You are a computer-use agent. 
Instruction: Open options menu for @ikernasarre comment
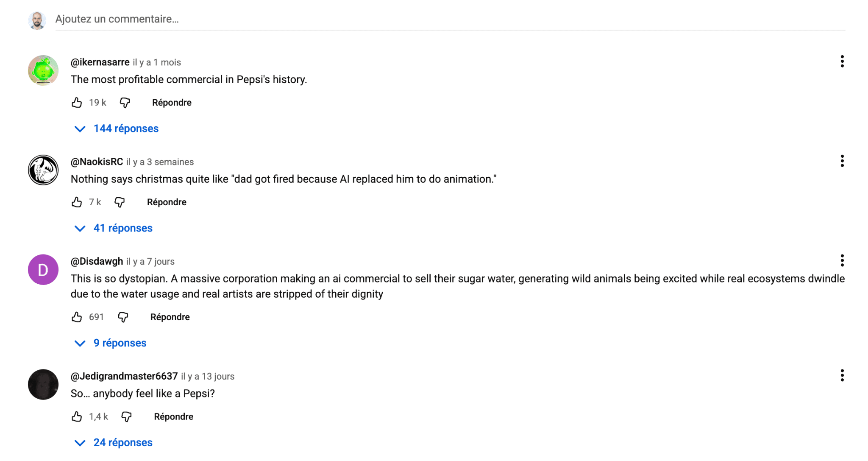[x=842, y=61]
